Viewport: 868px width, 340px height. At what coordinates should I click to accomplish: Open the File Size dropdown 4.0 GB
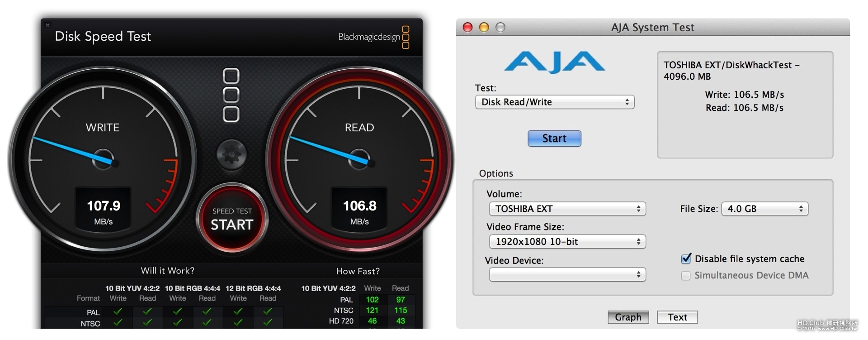tap(765, 209)
